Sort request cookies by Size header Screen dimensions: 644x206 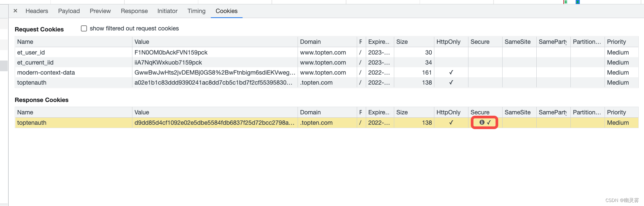pyautogui.click(x=414, y=42)
